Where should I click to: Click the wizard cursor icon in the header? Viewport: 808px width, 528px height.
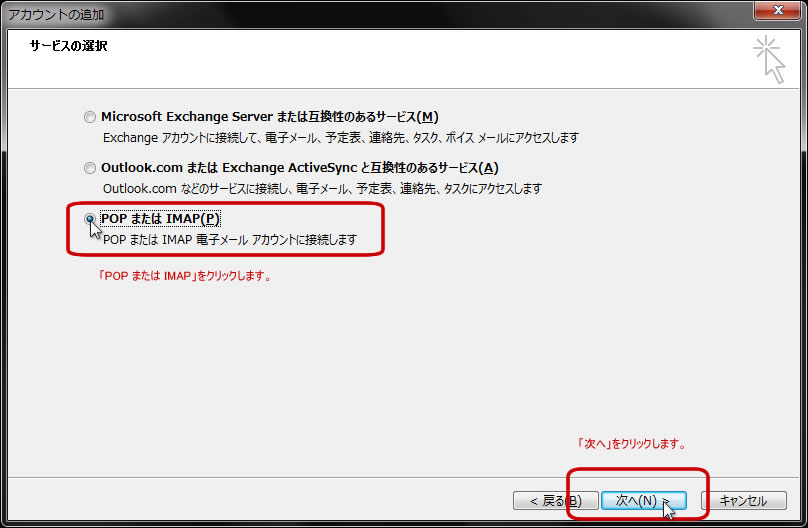770,59
